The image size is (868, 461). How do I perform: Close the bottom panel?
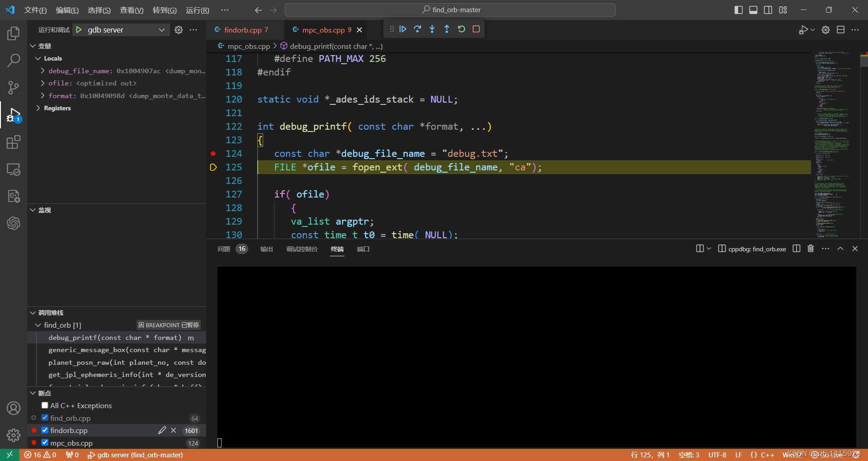855,249
